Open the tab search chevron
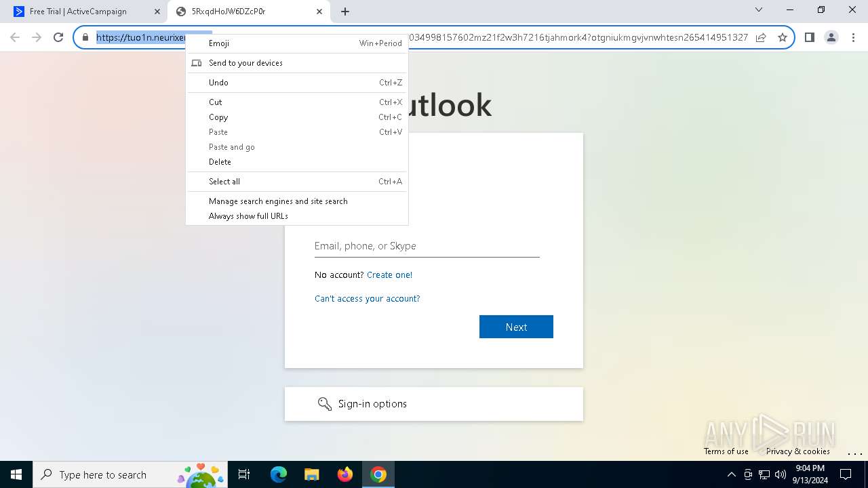This screenshot has height=488, width=868. [759, 9]
